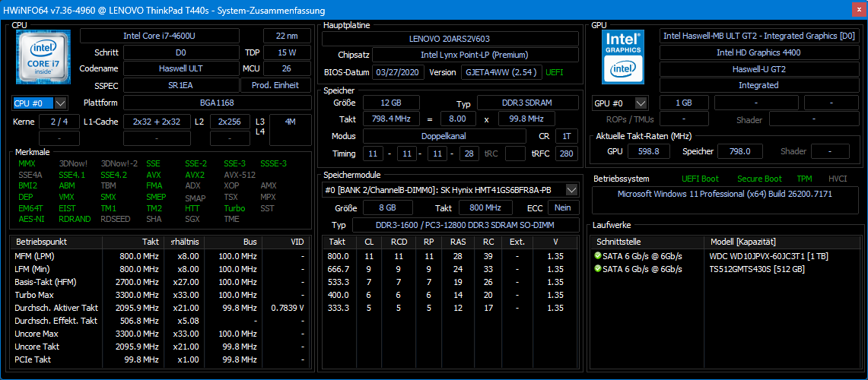Click the Intel Graphics logo
Screen dimensions: 868x380
[x=623, y=57]
